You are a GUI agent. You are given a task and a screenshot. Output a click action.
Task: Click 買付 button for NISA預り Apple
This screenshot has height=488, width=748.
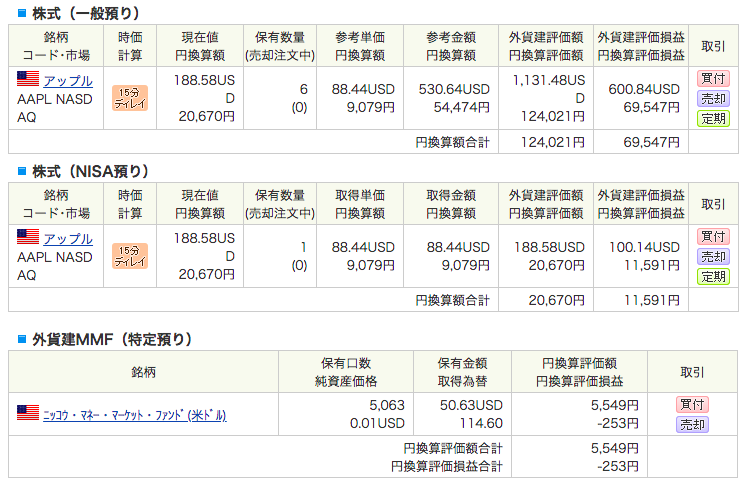click(713, 236)
